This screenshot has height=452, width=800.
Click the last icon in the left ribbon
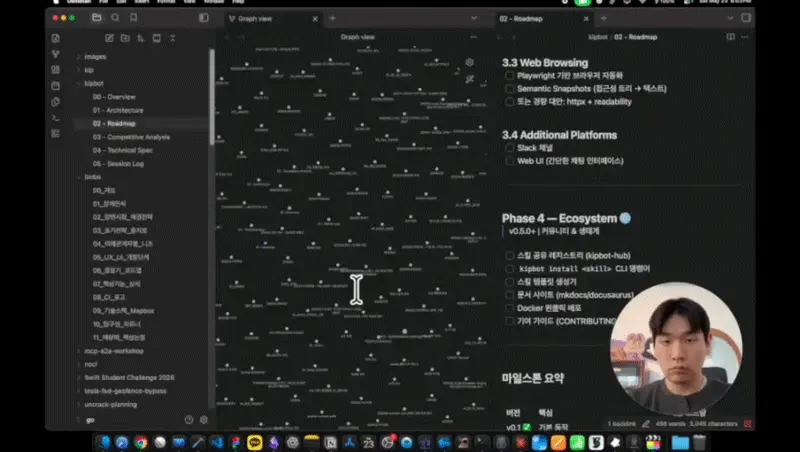[56, 134]
